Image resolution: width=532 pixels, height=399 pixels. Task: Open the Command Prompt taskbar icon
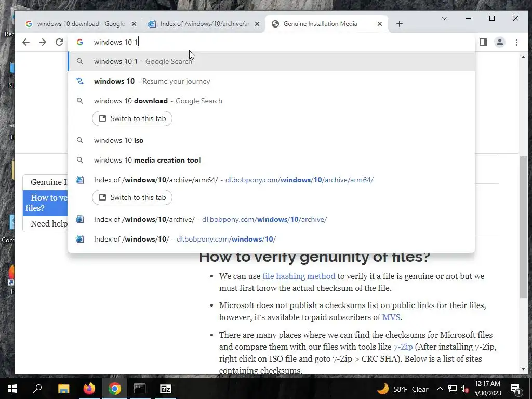140,389
